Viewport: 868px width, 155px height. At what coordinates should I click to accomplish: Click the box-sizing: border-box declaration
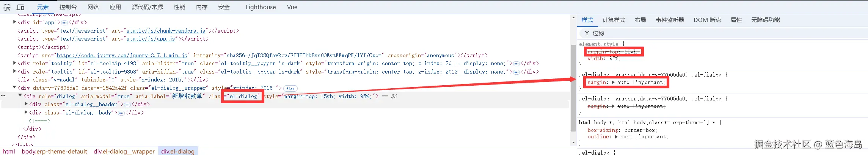[622, 130]
